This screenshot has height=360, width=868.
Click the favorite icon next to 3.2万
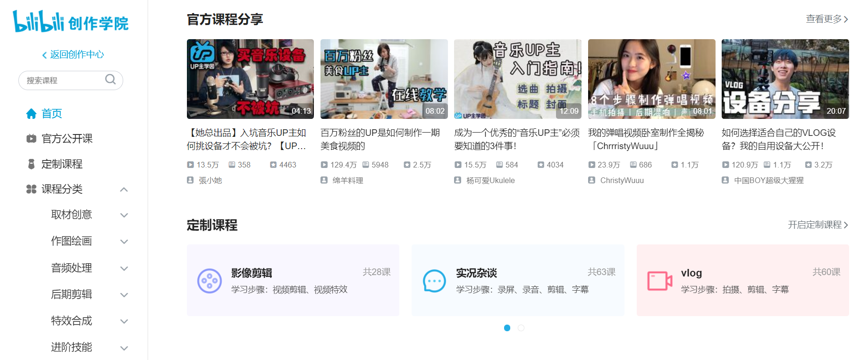809,165
